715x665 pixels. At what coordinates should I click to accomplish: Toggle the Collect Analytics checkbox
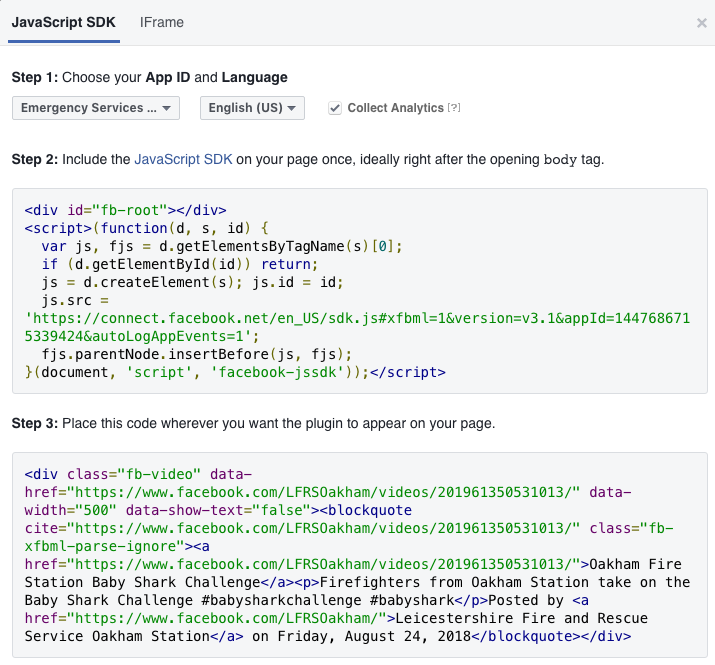point(335,108)
